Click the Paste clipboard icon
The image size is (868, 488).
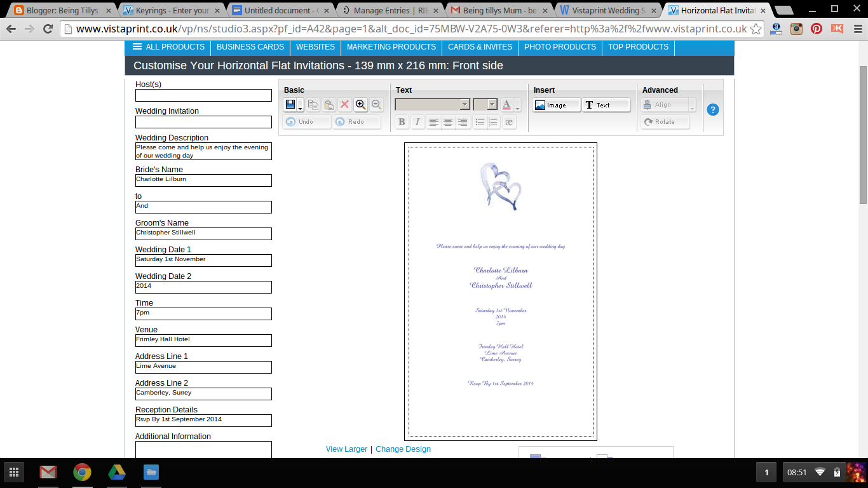[x=329, y=105]
